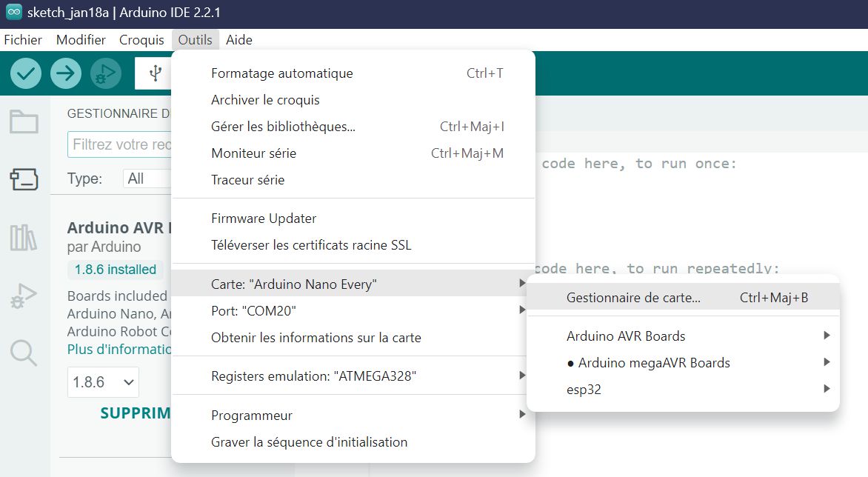Viewport: 868px width, 477px height.
Task: Click the Upload arrow button
Action: pos(65,73)
